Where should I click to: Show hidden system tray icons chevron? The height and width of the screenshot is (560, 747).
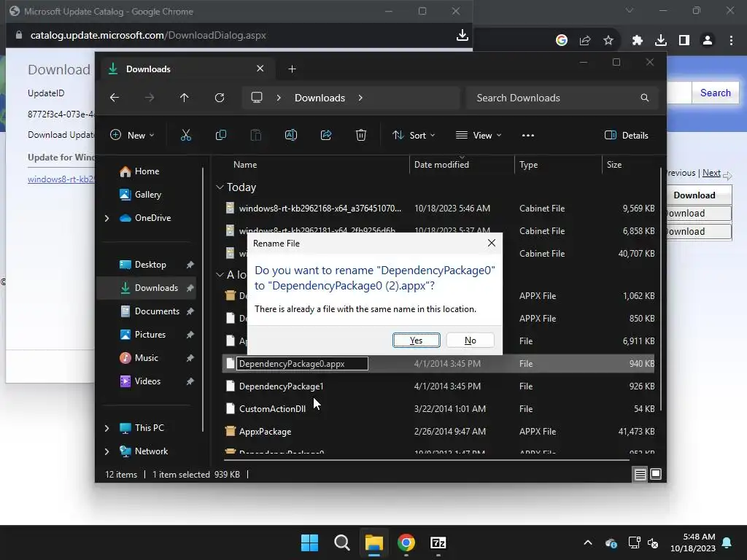(588, 542)
